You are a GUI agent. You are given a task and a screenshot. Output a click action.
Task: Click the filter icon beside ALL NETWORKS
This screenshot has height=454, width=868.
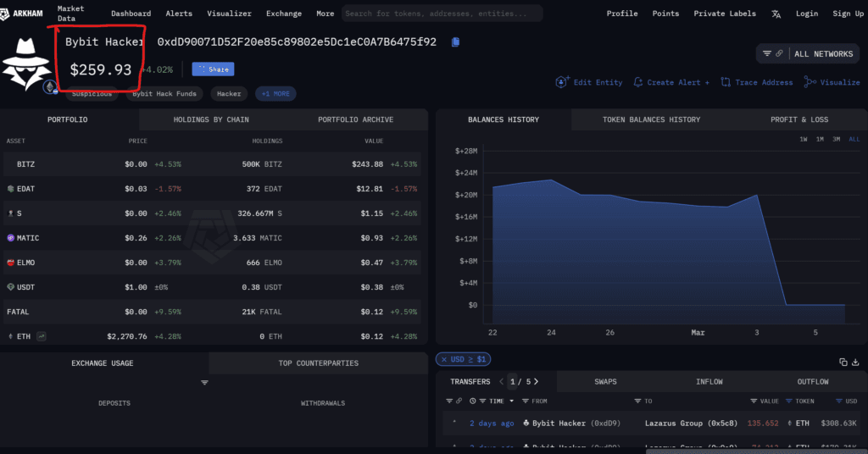point(767,54)
